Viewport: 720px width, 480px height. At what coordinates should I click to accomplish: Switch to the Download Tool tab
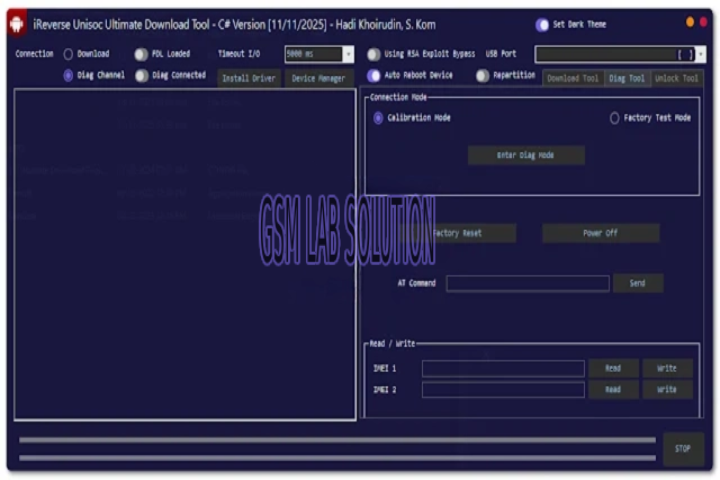click(573, 78)
